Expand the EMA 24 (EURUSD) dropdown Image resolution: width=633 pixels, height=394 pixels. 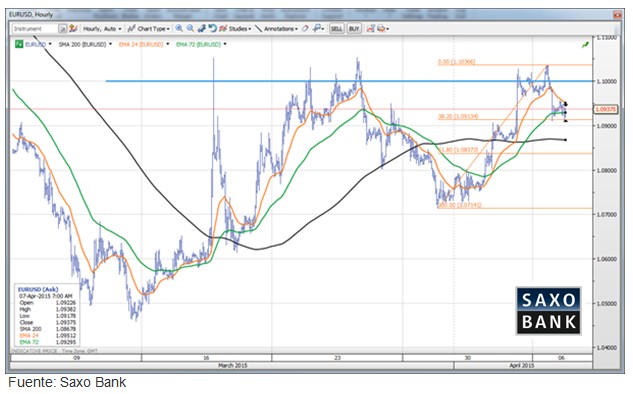click(168, 44)
